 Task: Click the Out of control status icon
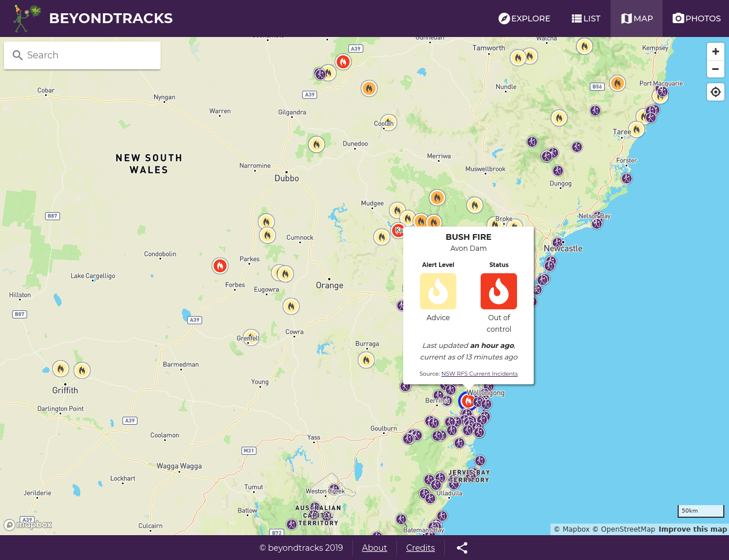499,291
